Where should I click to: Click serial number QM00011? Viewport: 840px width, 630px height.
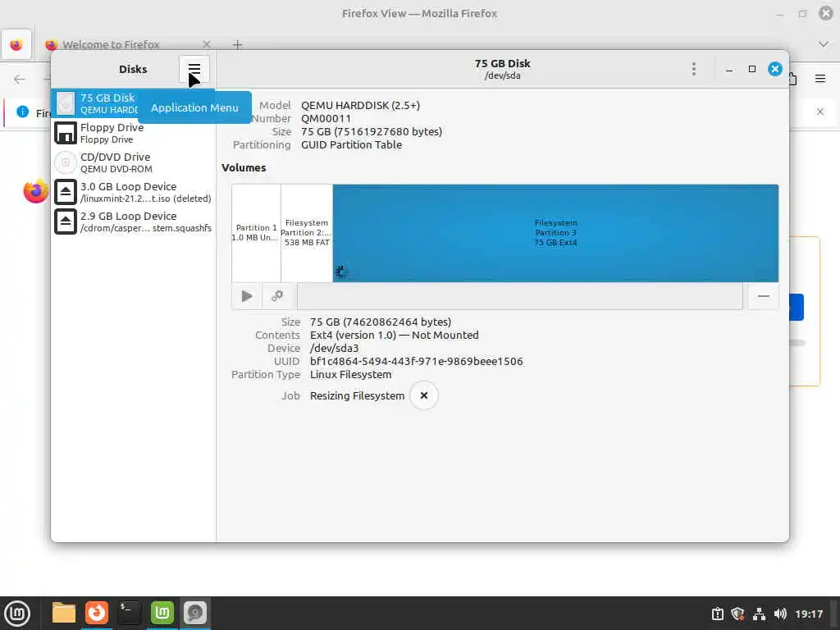tap(326, 118)
